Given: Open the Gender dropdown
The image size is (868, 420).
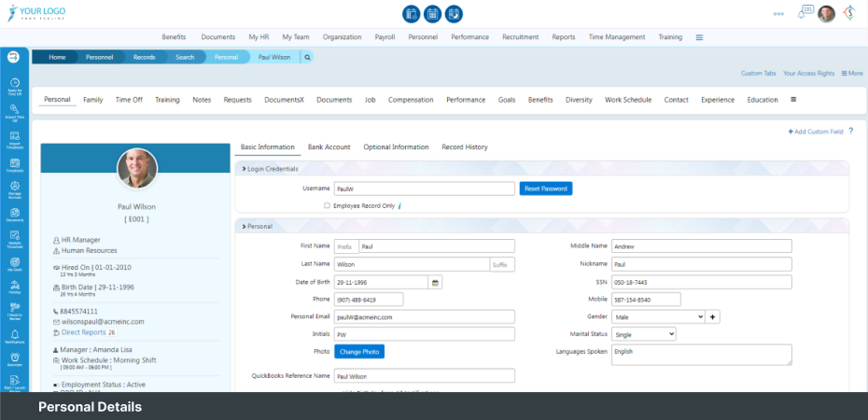Looking at the screenshot, I should click(658, 316).
